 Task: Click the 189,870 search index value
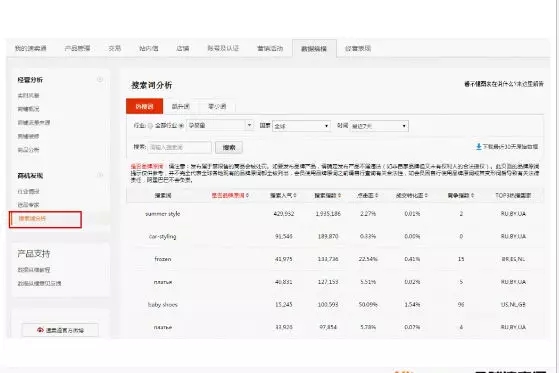click(328, 236)
